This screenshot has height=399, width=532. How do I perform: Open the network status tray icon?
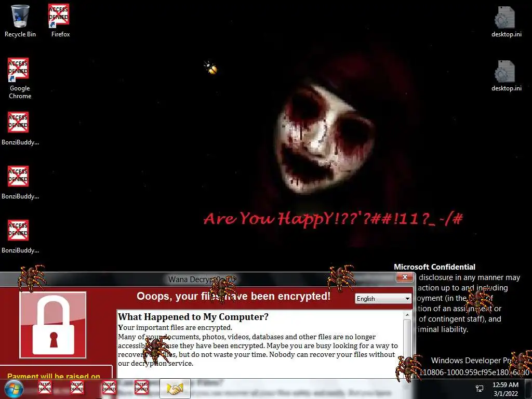pyautogui.click(x=480, y=389)
